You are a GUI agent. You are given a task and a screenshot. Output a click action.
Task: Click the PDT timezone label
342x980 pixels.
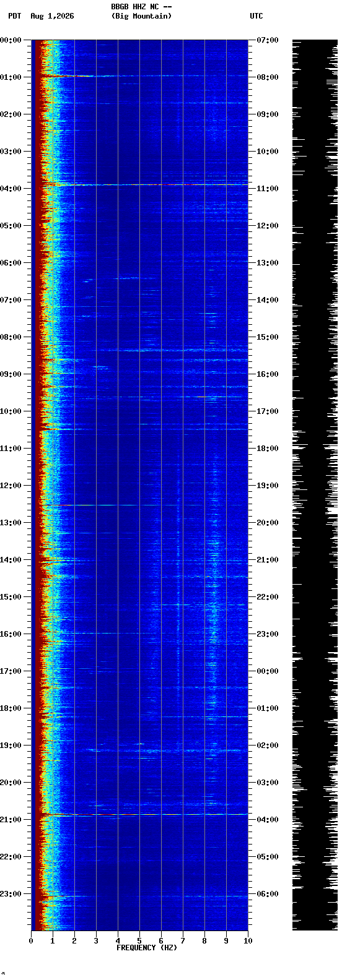tap(14, 16)
